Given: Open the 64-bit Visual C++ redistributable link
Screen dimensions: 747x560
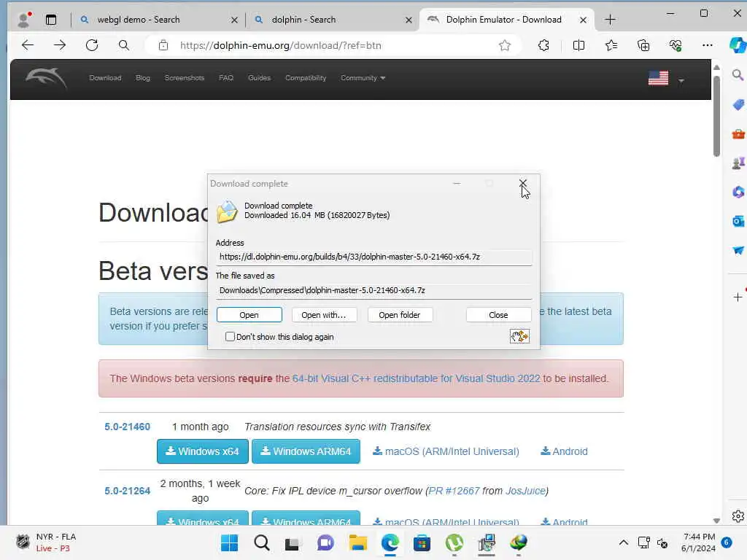Looking at the screenshot, I should pyautogui.click(x=416, y=378).
